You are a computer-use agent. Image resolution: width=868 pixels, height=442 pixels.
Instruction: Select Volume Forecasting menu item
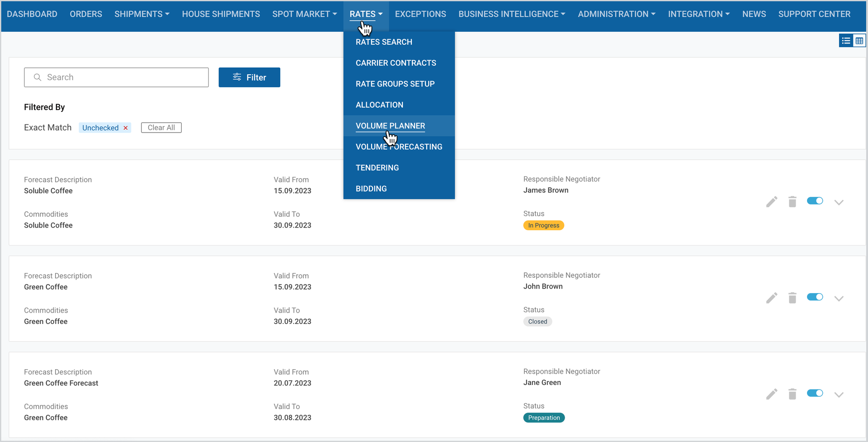coord(399,147)
